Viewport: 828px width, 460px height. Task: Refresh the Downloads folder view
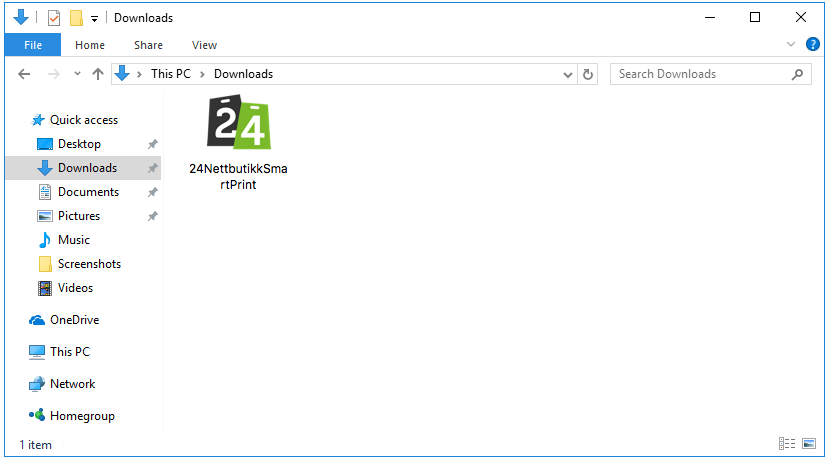588,74
